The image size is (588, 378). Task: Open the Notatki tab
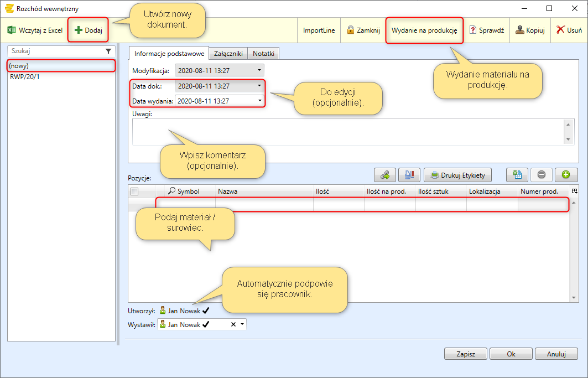pos(264,54)
